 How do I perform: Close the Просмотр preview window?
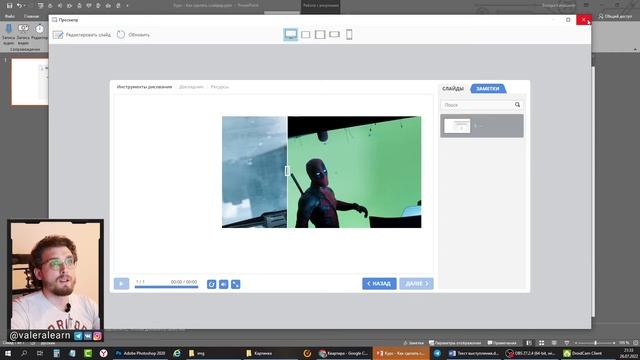tap(584, 20)
